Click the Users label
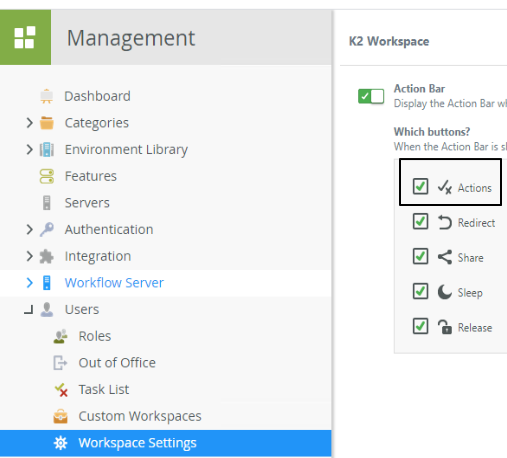 82,310
